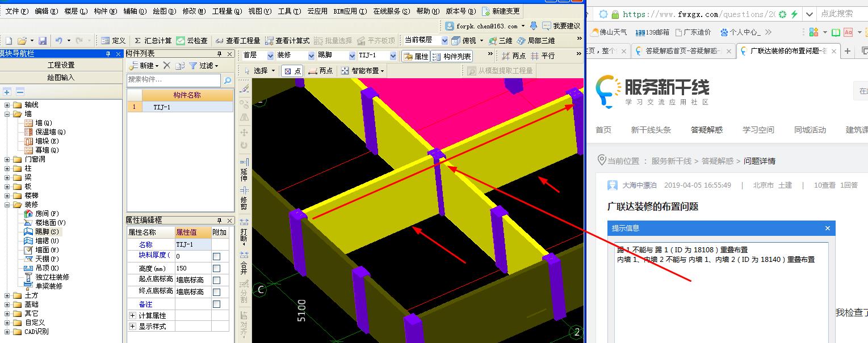Open the 智能布置 dropdown

362,71
